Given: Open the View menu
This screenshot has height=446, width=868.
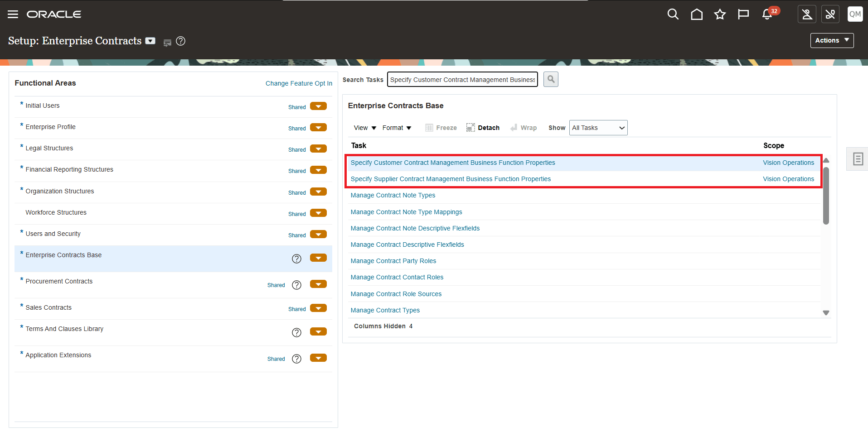Looking at the screenshot, I should (365, 128).
